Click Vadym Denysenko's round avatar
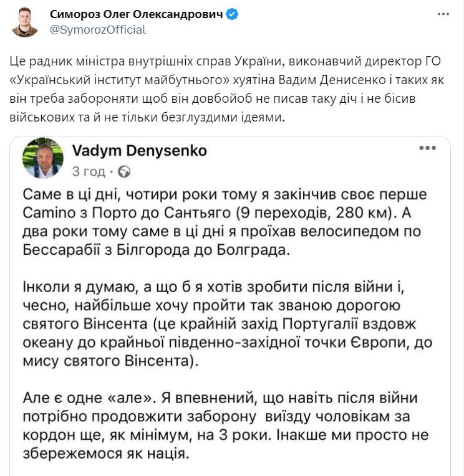464x476 pixels. click(x=43, y=159)
